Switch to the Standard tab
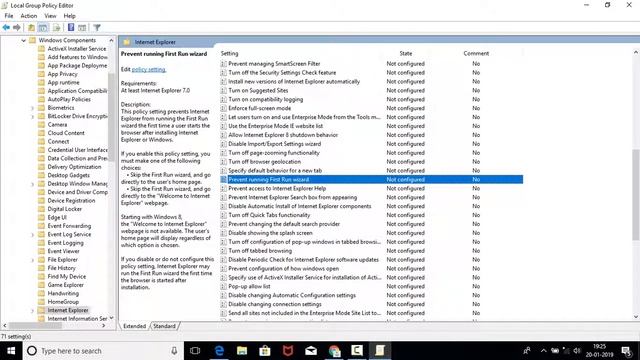Viewport: 640px width, 360px height. point(164,326)
